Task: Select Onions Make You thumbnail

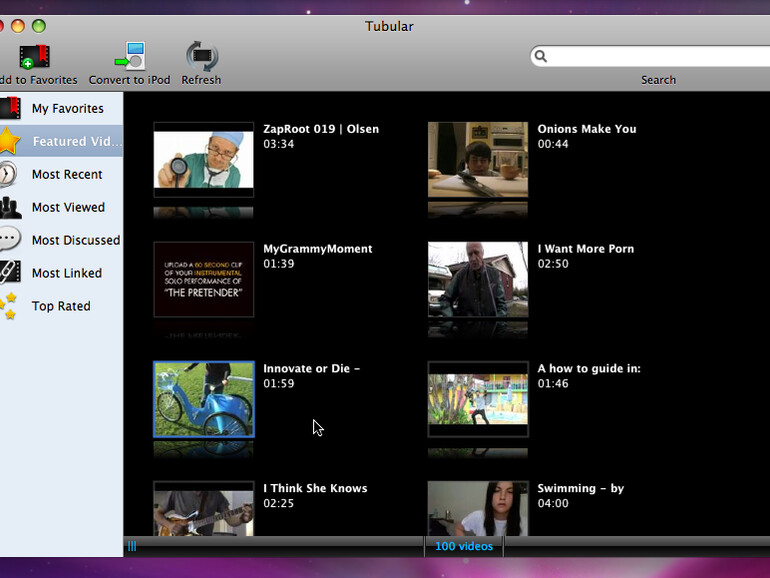Action: coord(478,160)
